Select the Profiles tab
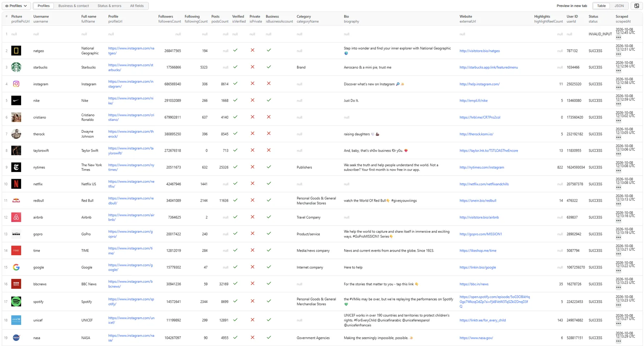644x346 pixels. point(44,6)
